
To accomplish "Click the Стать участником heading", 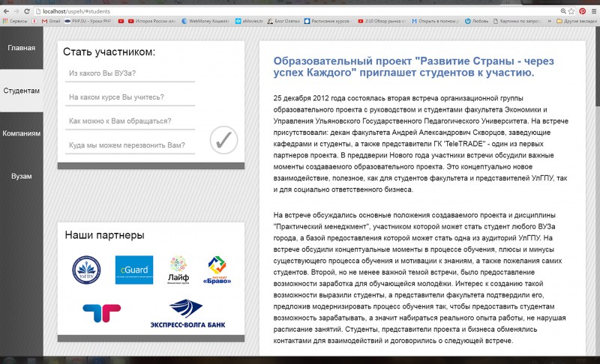I will click(109, 52).
